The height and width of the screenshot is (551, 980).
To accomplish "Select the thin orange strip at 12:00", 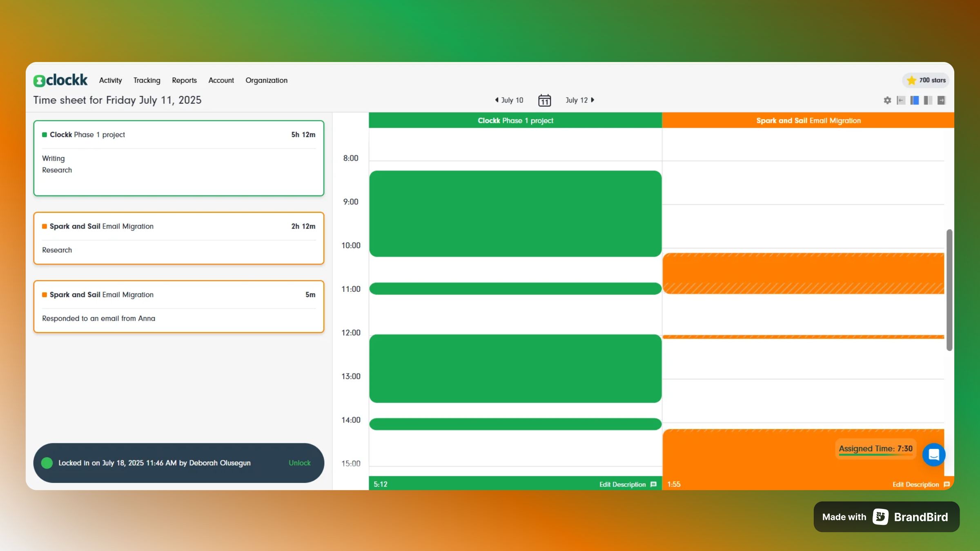I will (803, 337).
